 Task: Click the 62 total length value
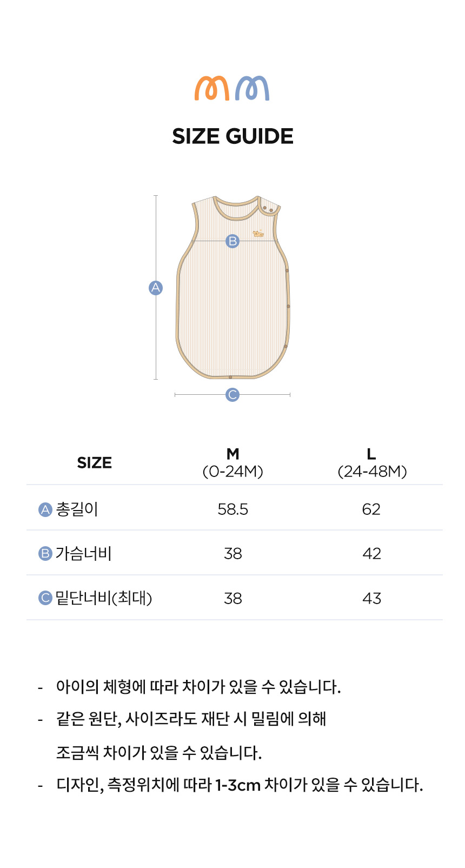coord(371,509)
